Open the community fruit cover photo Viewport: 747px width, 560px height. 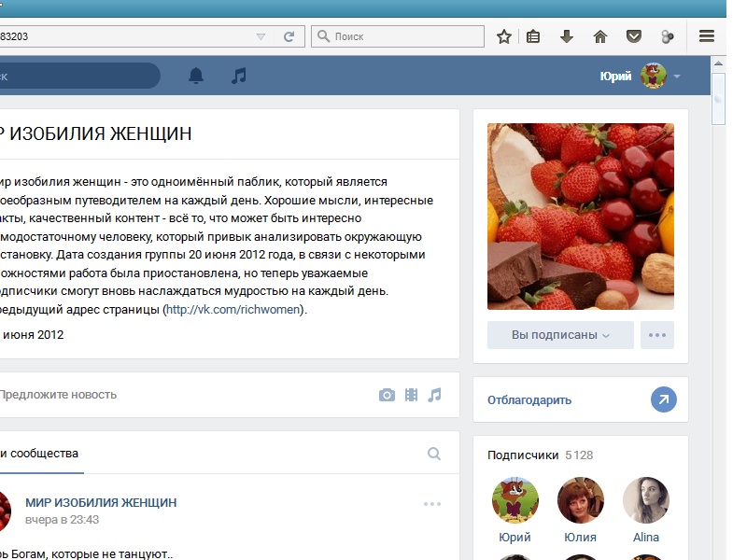pyautogui.click(x=580, y=217)
